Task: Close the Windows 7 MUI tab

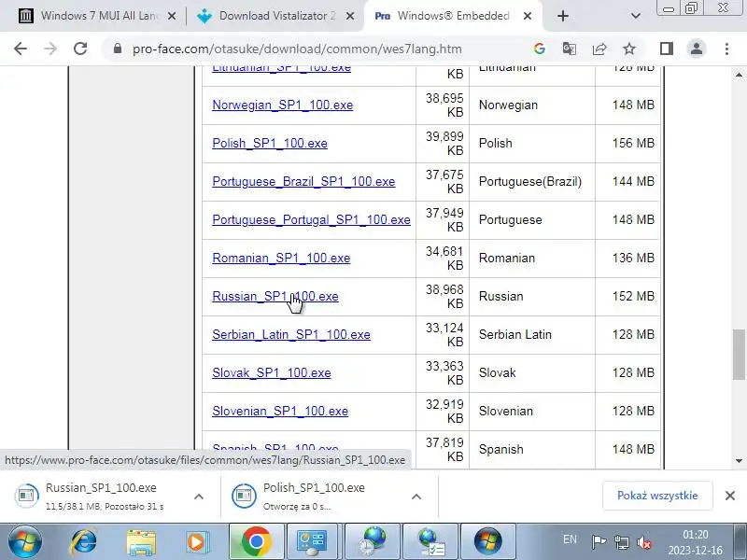Action: [x=172, y=16]
